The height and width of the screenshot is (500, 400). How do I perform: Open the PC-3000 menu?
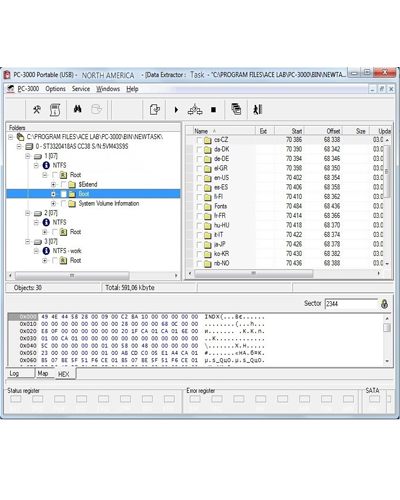(28, 89)
